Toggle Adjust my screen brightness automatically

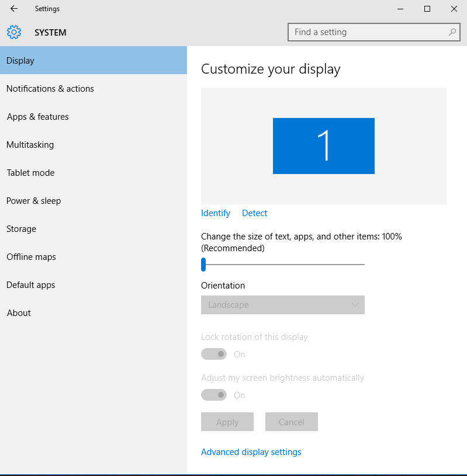214,395
